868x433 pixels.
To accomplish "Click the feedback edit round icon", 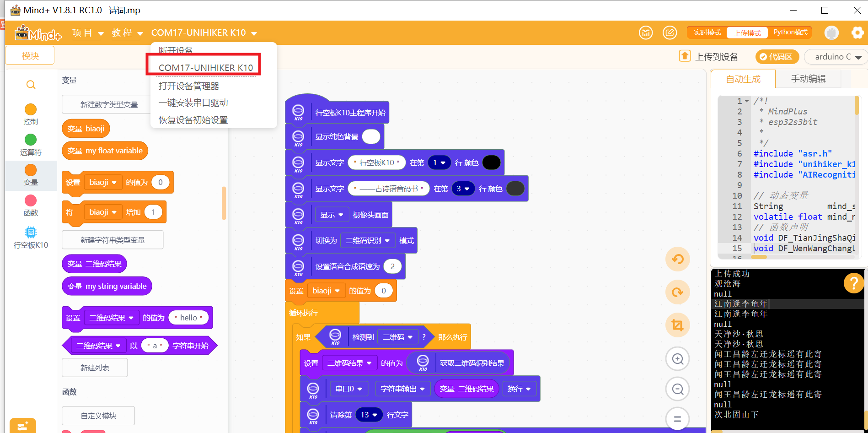I will [670, 32].
